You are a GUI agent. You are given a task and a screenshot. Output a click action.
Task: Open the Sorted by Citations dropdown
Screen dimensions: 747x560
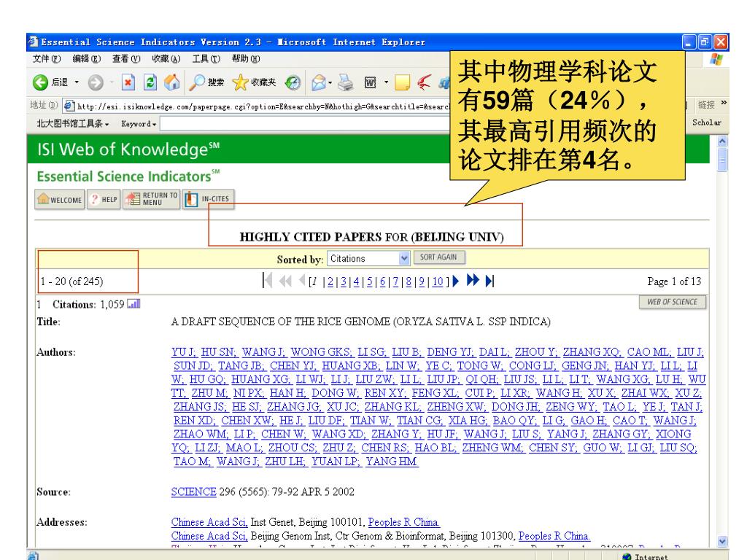tap(368, 258)
